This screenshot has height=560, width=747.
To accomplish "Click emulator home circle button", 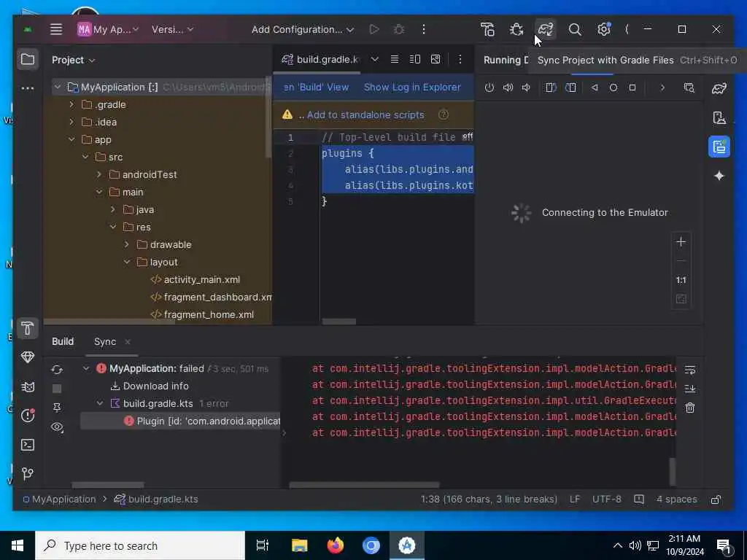I will tap(613, 87).
